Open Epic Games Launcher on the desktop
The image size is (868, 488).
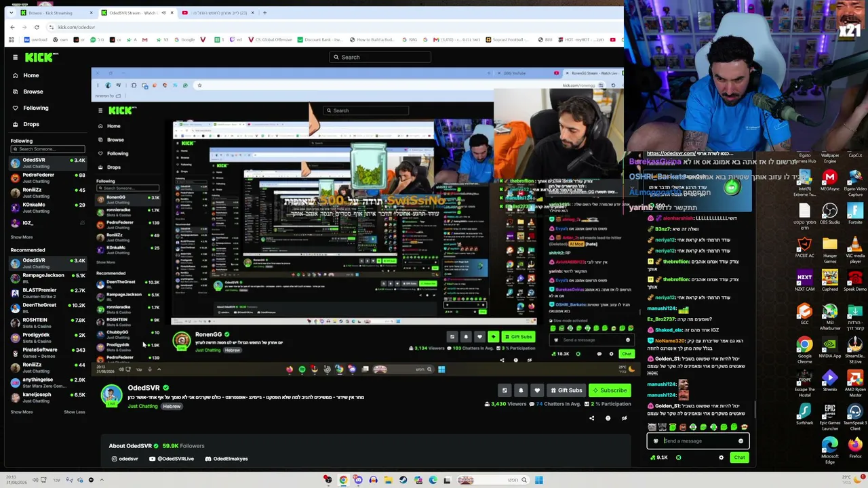[x=830, y=417]
